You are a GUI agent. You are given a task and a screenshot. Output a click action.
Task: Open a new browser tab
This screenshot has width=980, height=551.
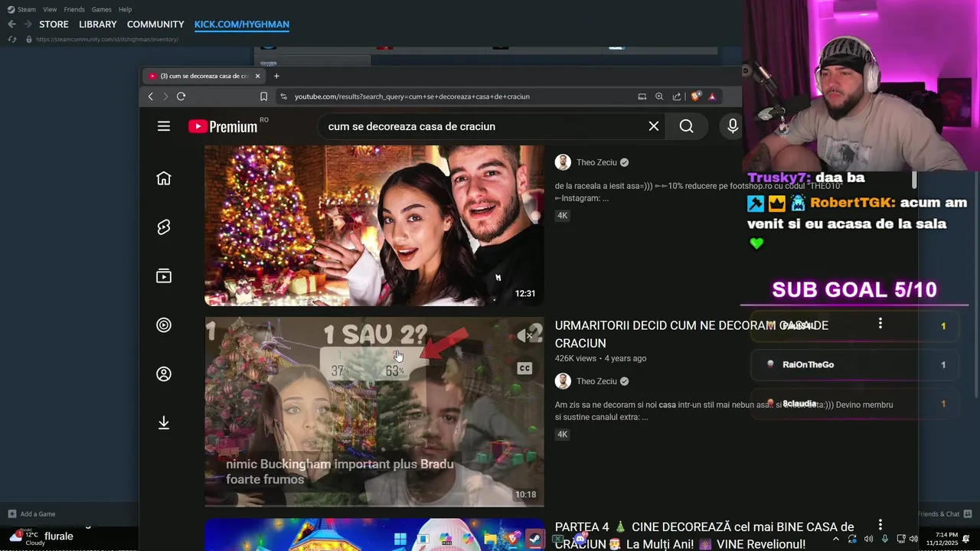[x=276, y=76]
